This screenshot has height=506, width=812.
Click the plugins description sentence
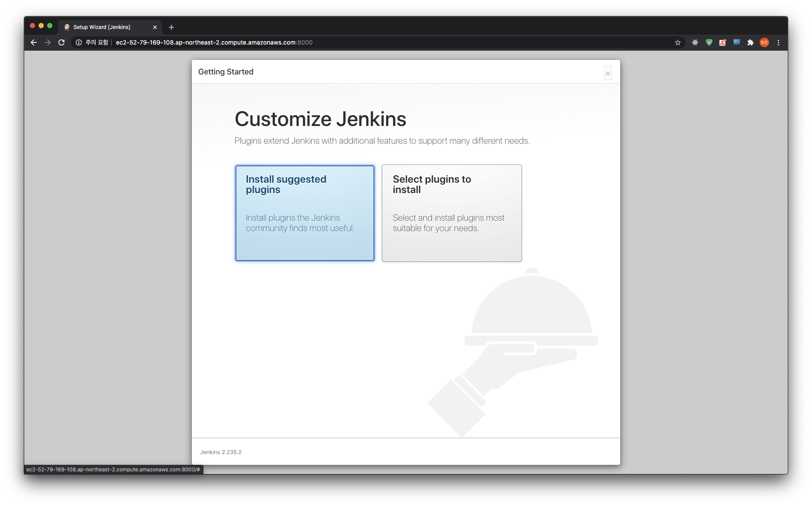[382, 141]
